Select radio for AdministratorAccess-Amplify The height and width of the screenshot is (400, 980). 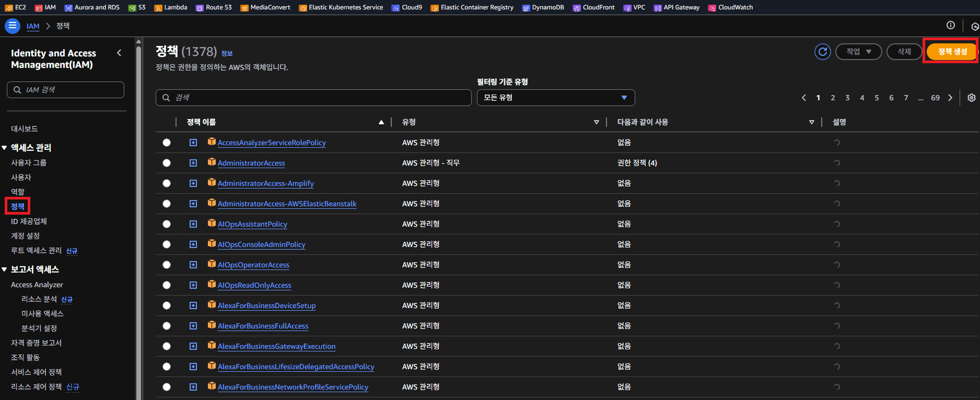(167, 183)
